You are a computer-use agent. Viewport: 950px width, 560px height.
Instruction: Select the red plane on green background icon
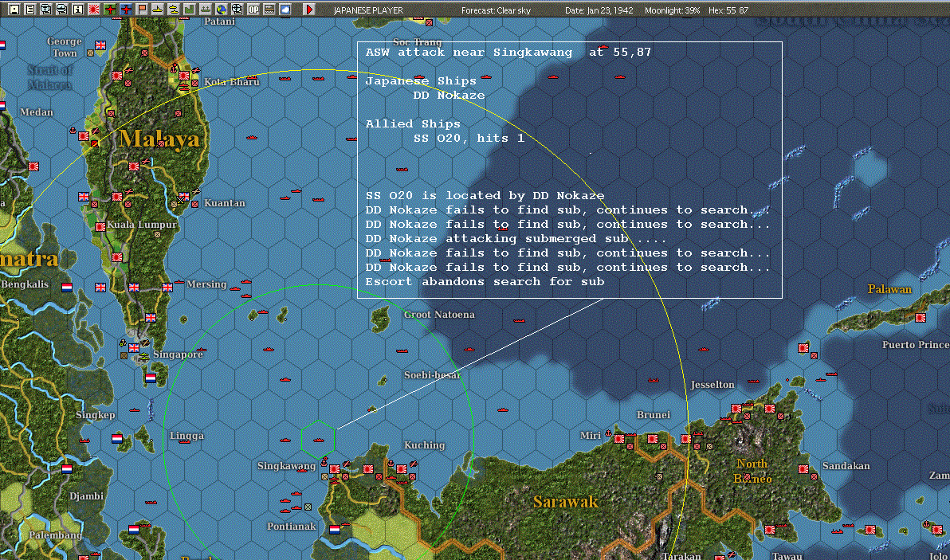(x=110, y=9)
